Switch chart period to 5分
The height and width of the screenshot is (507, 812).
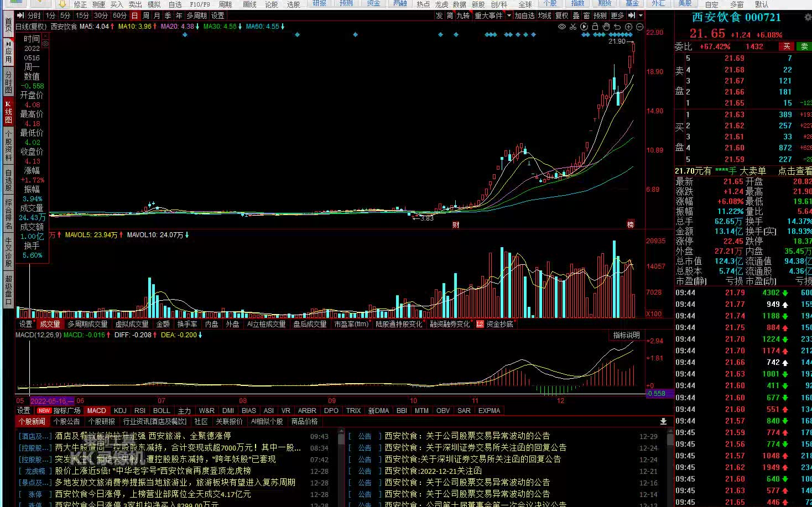(65, 15)
